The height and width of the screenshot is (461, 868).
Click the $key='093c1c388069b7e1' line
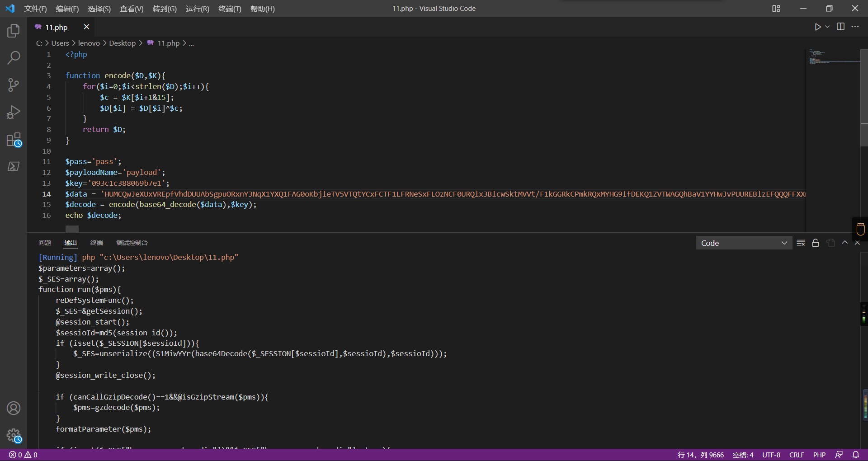point(117,183)
